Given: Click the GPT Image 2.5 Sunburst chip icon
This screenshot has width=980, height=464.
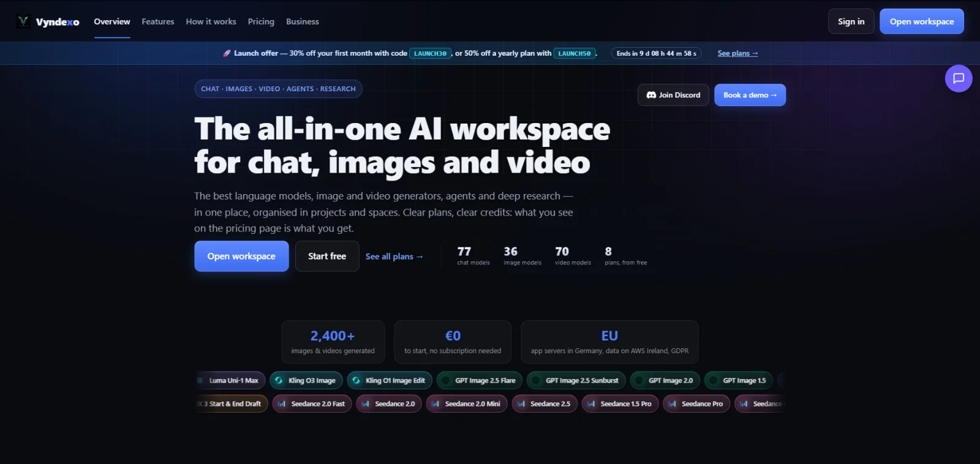Looking at the screenshot, I should [536, 380].
